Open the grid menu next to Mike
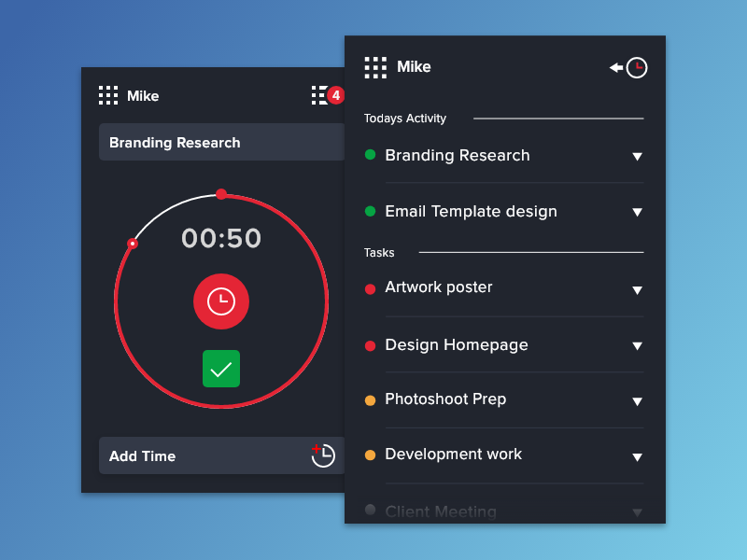This screenshot has height=560, width=747. tap(375, 66)
